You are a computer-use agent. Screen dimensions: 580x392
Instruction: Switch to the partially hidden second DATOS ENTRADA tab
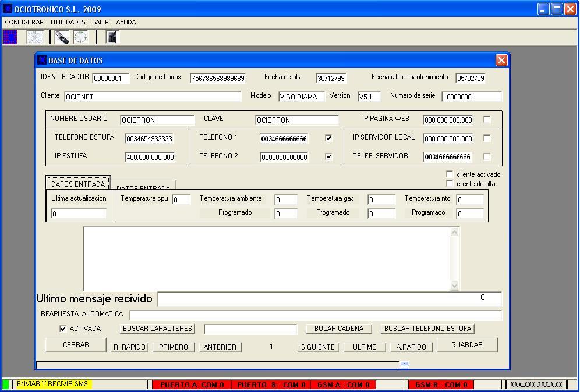click(x=143, y=186)
